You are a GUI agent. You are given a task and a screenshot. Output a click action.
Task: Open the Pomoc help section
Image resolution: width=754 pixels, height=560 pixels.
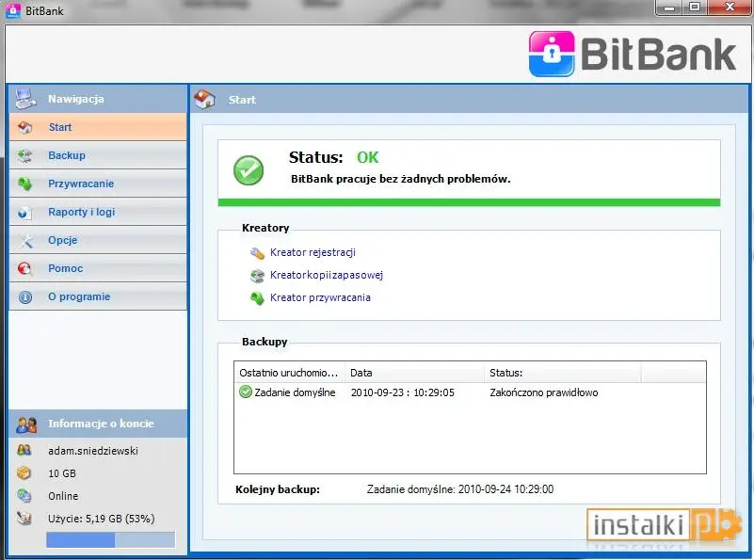(x=98, y=268)
